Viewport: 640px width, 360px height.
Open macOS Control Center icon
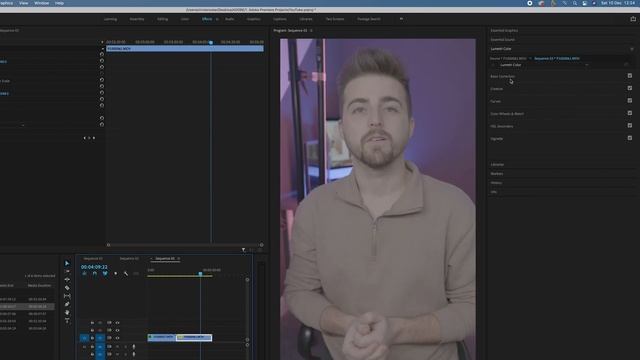pos(584,3)
